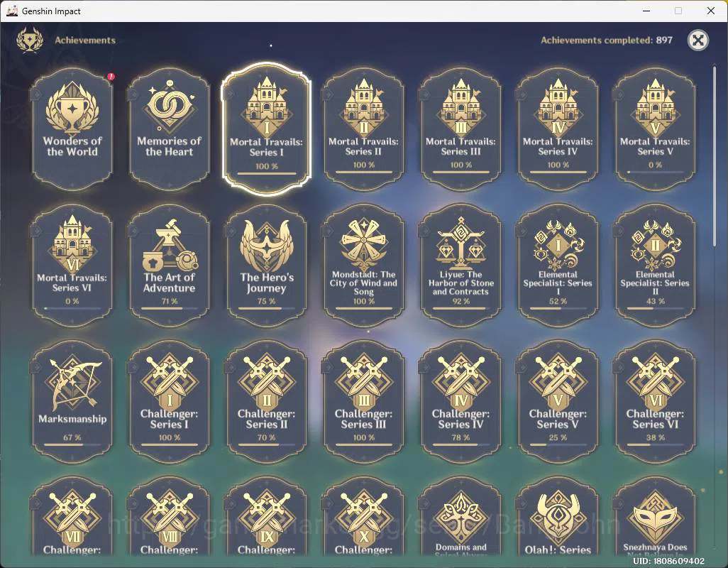Screen dimensions: 728x568
Task: Open the Wonders of the World category
Action: click(72, 129)
